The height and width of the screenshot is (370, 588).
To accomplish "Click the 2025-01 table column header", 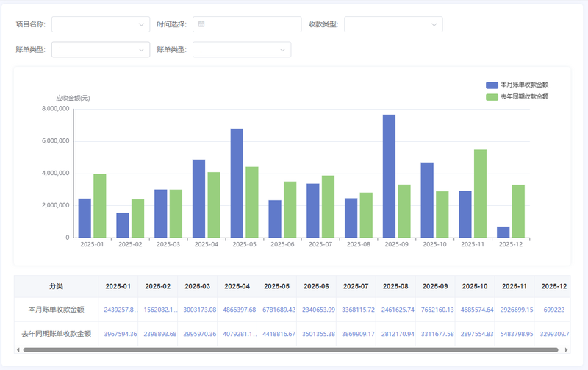I will pos(118,286).
